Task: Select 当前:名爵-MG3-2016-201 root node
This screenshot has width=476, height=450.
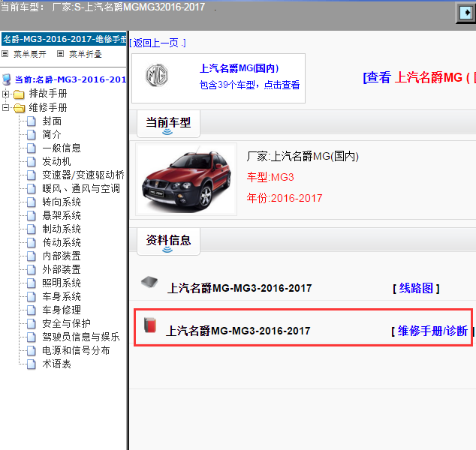Action: 71,79
